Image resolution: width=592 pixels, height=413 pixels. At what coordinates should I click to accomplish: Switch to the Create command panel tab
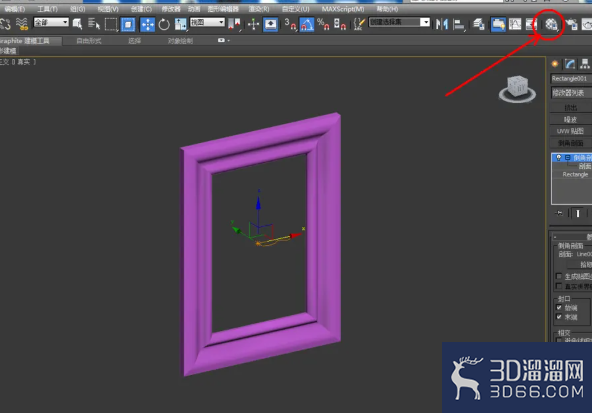click(x=555, y=64)
